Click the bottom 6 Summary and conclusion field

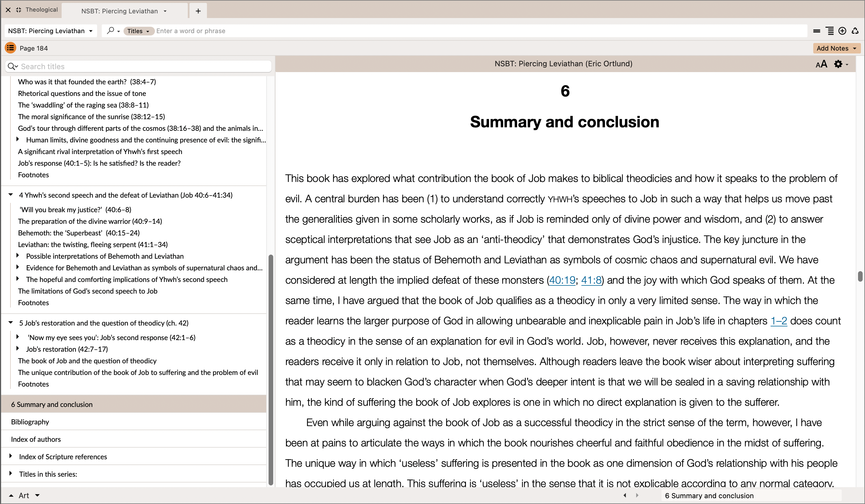coord(751,495)
